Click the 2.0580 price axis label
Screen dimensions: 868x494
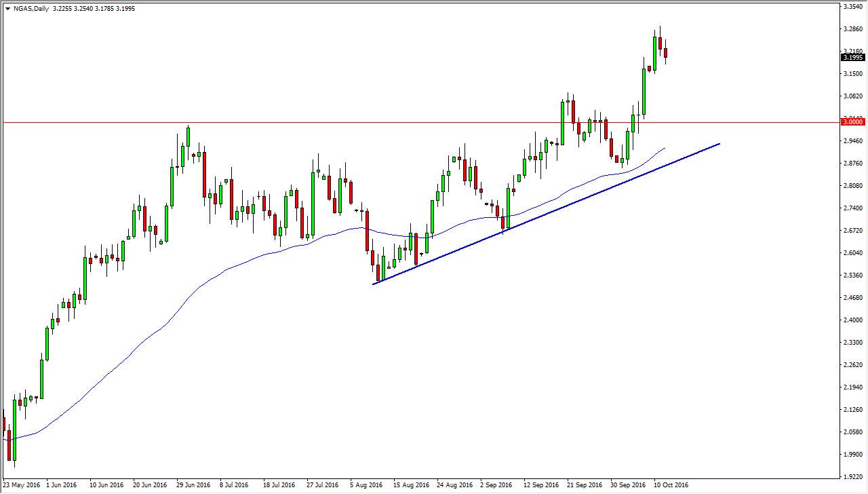tap(852, 432)
